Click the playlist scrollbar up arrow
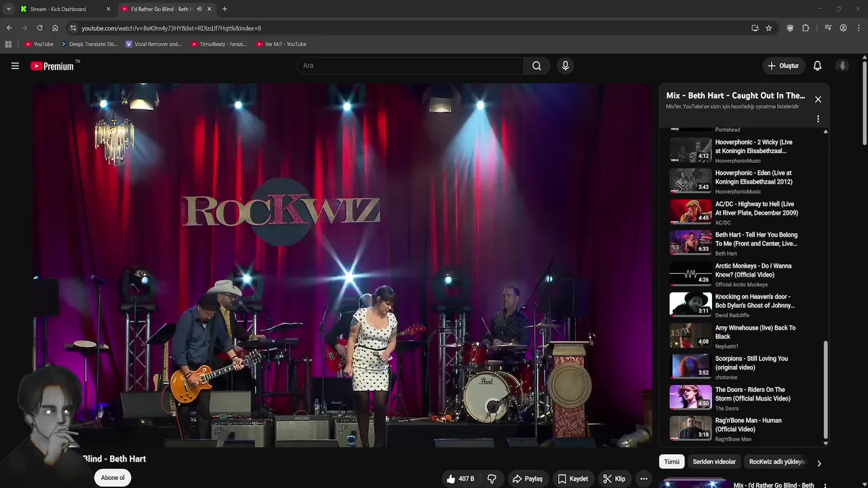 click(x=825, y=131)
